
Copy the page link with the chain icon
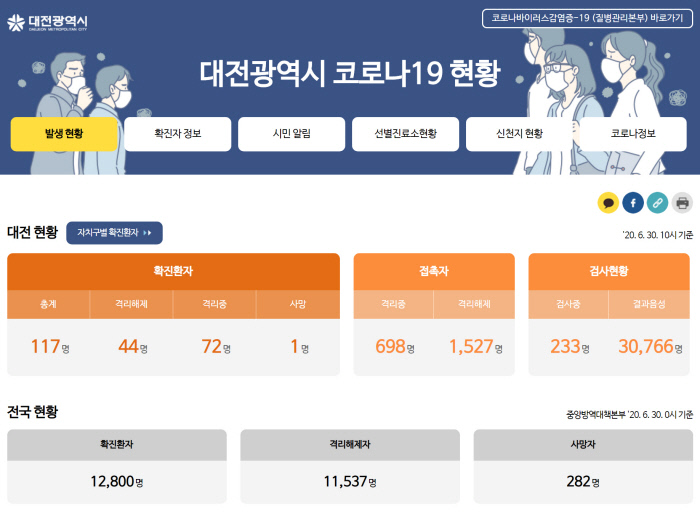(x=658, y=203)
